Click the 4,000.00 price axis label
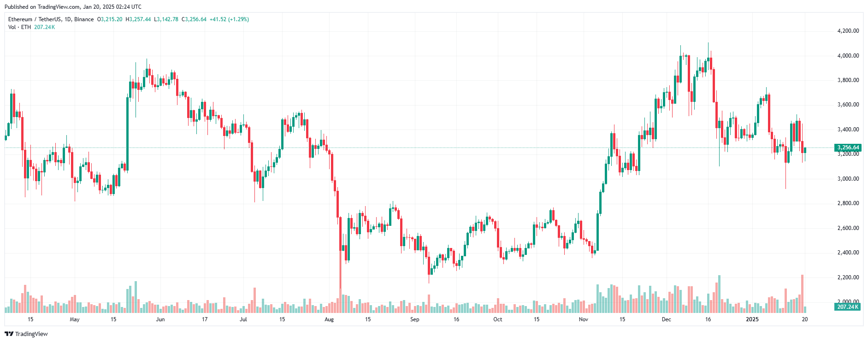Image resolution: width=868 pixels, height=342 pixels. (x=848, y=56)
